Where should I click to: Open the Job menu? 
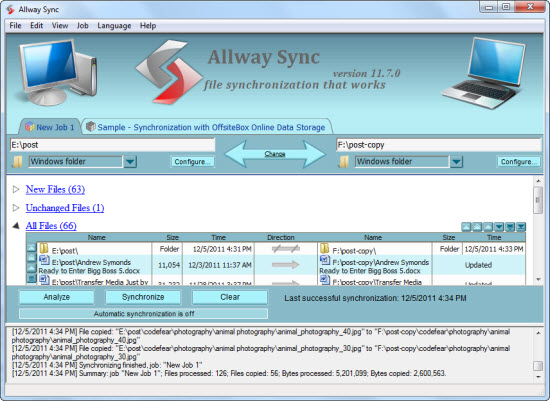point(82,26)
